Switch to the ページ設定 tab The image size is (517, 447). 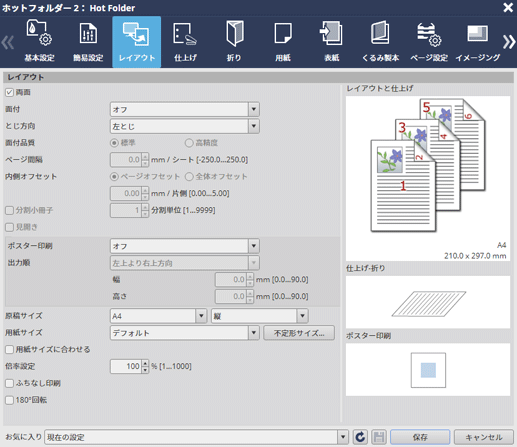tap(429, 42)
